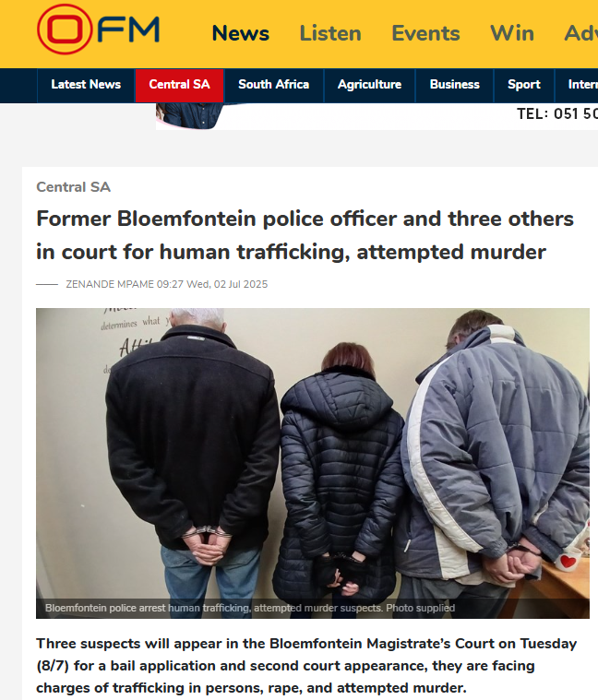Open the Business news tab
The height and width of the screenshot is (700, 598).
(x=455, y=85)
